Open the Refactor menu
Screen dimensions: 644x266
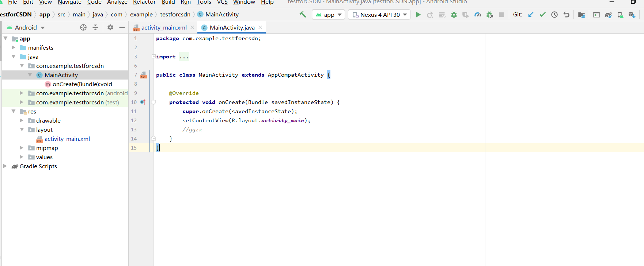[x=144, y=2]
